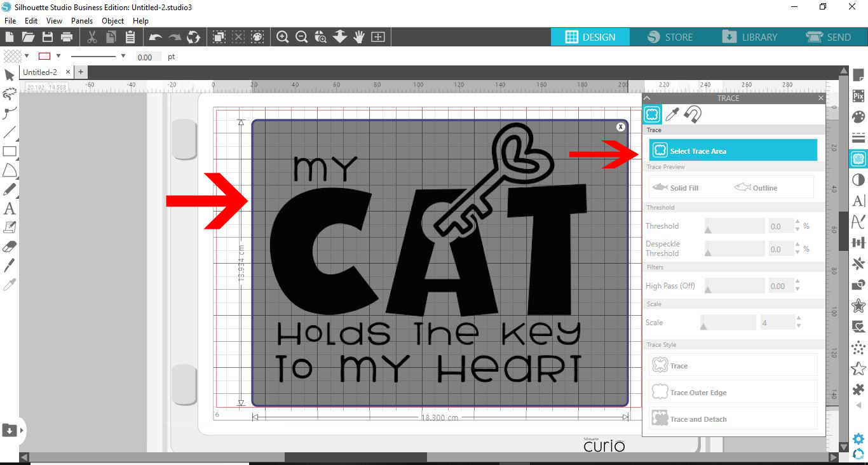
Task: Switch to the Magnet Trace tab
Action: coord(693,114)
